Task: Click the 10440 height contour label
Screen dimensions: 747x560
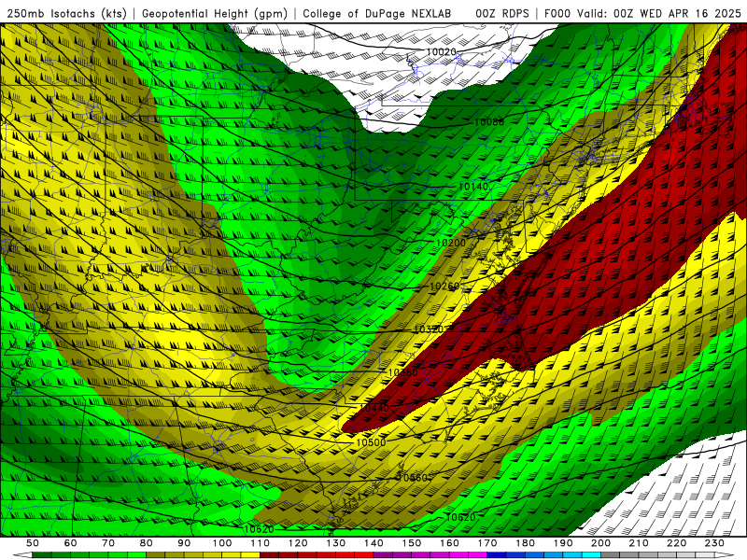Action: coord(374,408)
